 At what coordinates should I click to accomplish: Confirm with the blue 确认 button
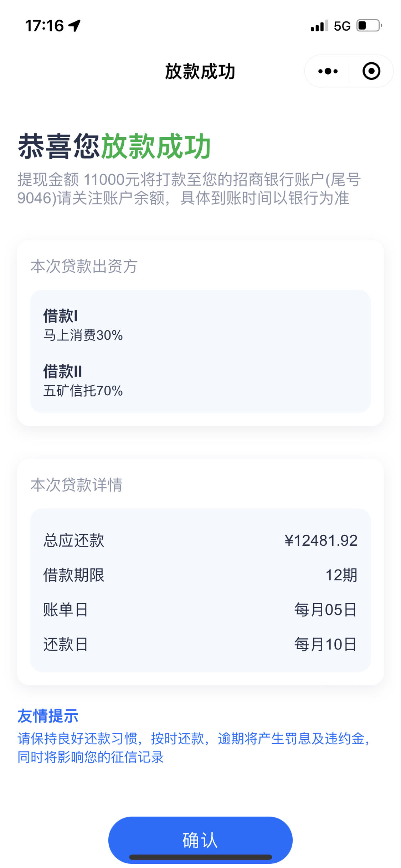click(x=200, y=840)
